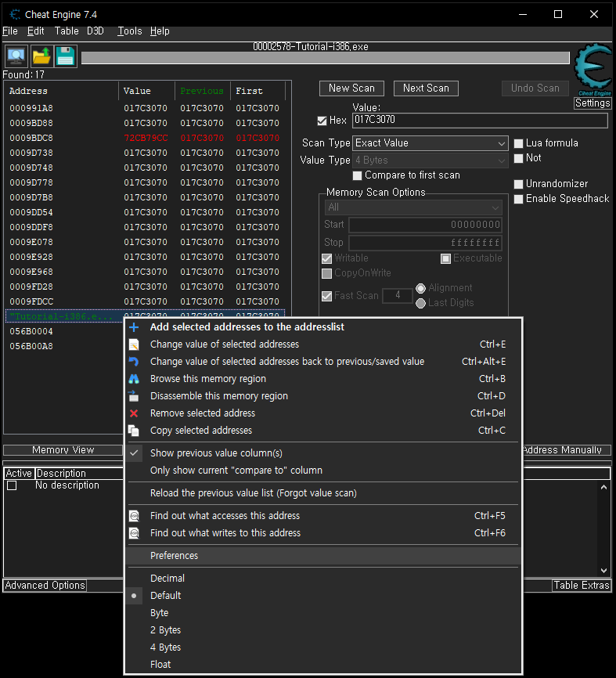Open the memory region All dropdown
The height and width of the screenshot is (678, 616).
point(413,207)
